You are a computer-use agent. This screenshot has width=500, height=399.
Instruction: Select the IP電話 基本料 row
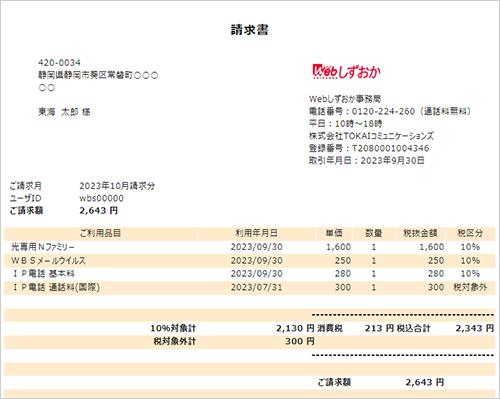click(250, 274)
